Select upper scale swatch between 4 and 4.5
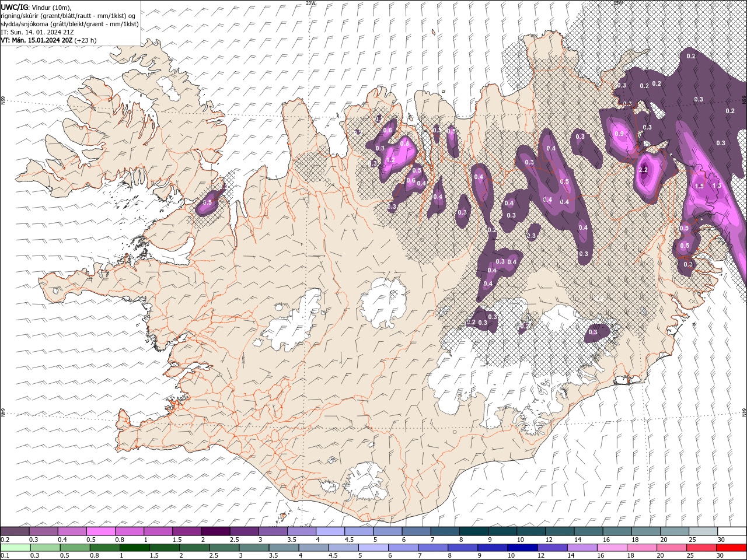747x560 pixels. (x=330, y=531)
